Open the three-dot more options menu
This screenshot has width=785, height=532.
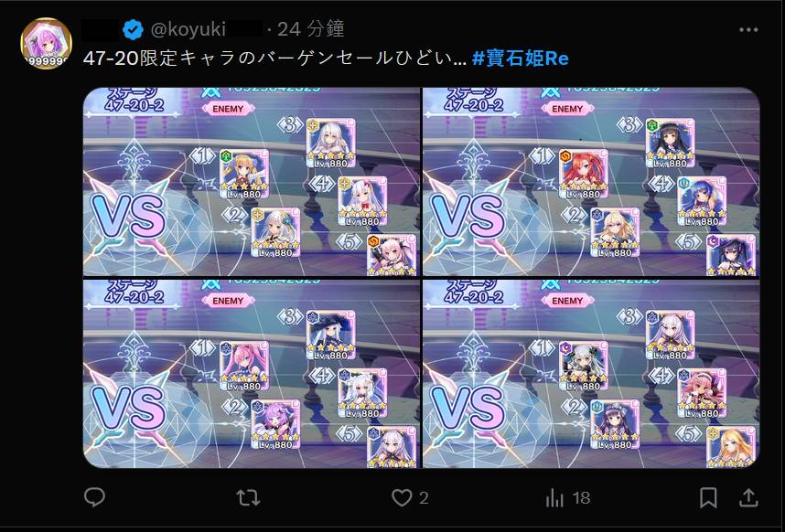[x=748, y=30]
